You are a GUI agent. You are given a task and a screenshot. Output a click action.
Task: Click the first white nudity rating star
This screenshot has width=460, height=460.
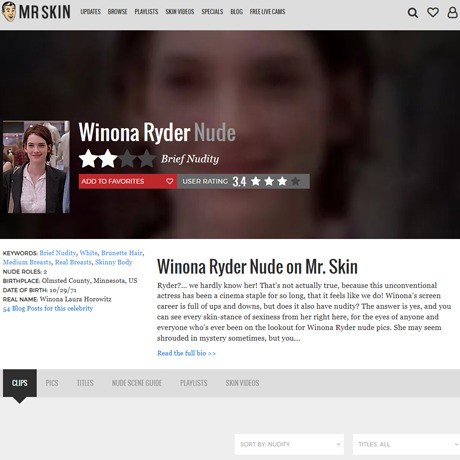(x=88, y=159)
